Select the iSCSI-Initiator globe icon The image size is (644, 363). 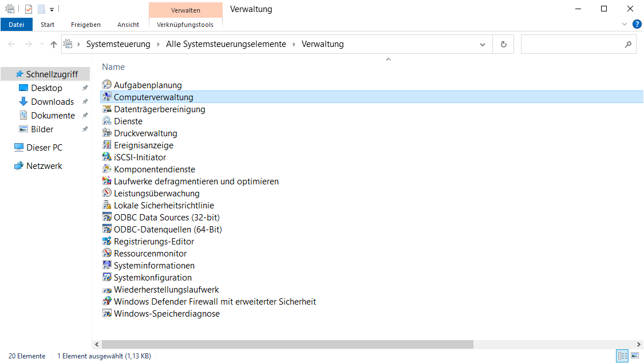(106, 157)
